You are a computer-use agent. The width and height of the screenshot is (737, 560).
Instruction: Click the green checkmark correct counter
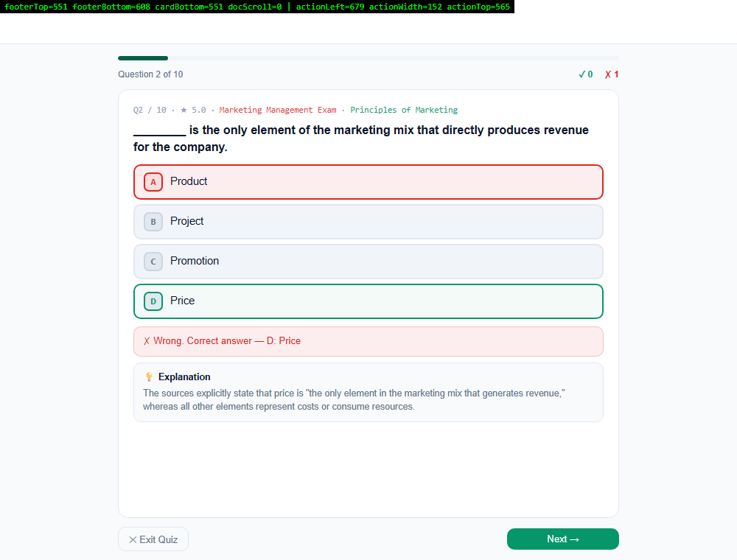(586, 74)
